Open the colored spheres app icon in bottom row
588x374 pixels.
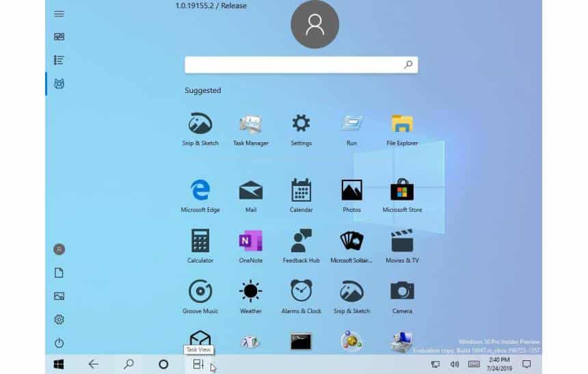point(351,341)
